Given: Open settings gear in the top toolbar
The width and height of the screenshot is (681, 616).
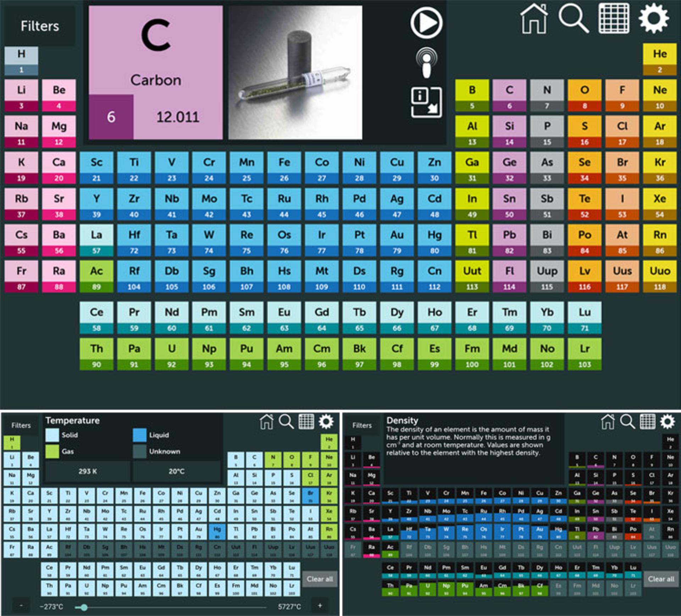Looking at the screenshot, I should pyautogui.click(x=654, y=18).
